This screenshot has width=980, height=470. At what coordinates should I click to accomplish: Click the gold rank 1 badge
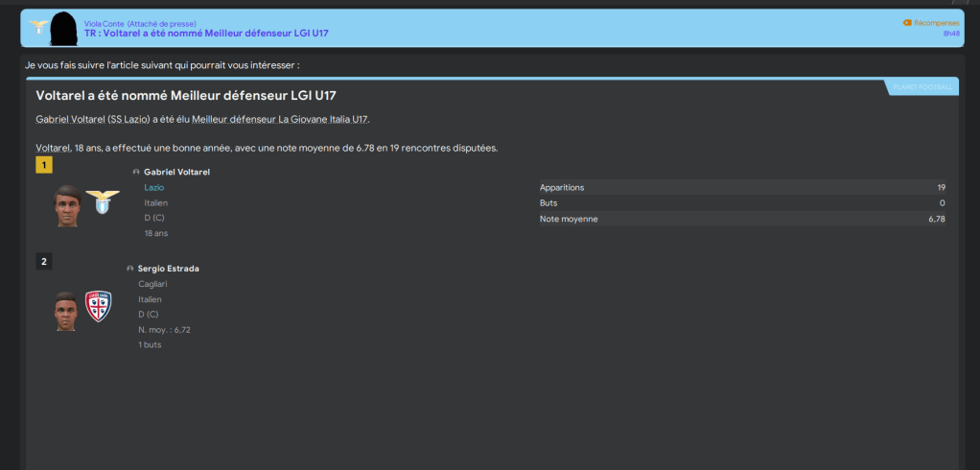click(44, 165)
